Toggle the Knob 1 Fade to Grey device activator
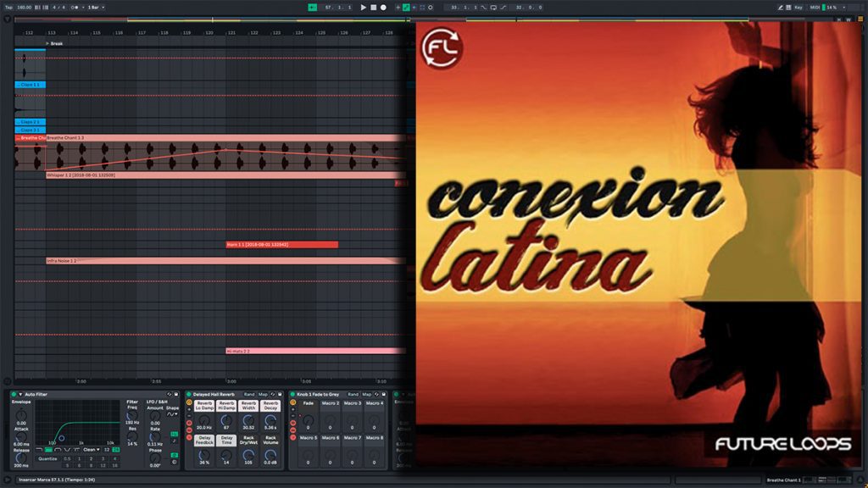This screenshot has height=488, width=868. point(292,395)
